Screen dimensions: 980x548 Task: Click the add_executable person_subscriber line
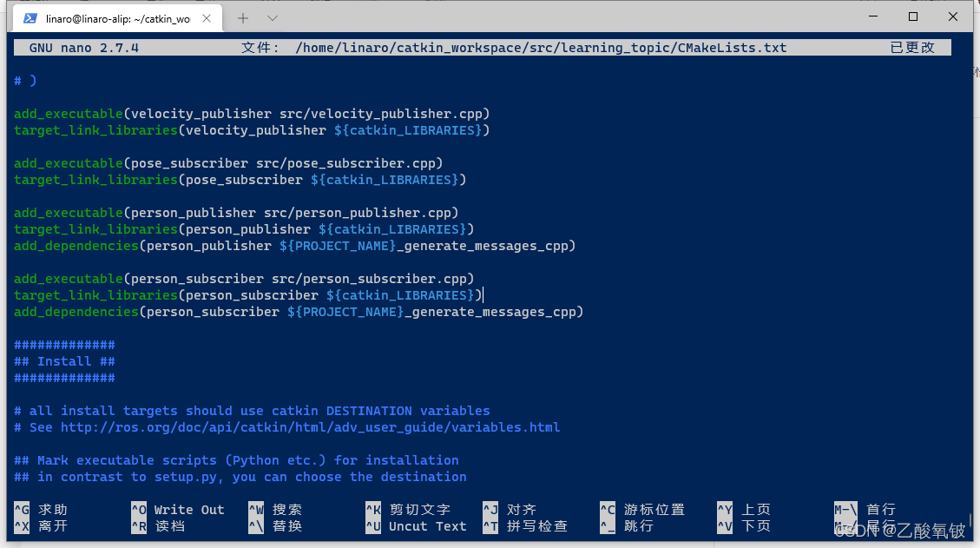(x=245, y=279)
